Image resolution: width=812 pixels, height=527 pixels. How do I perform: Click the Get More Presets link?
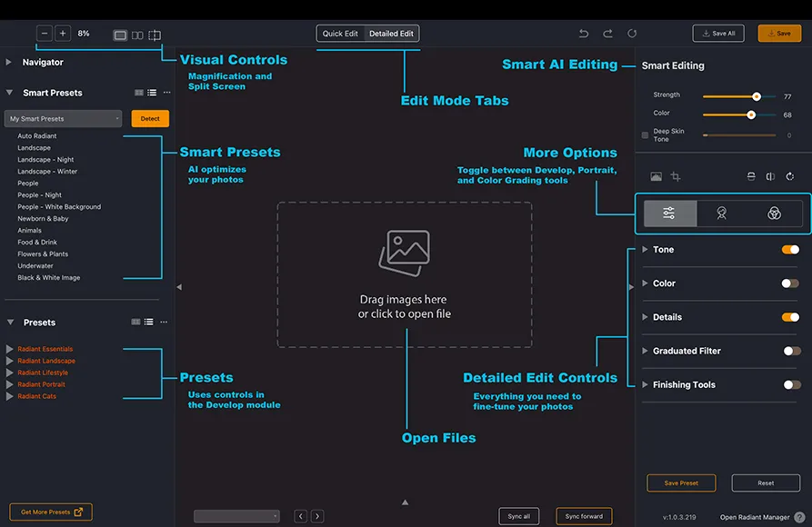(x=51, y=512)
